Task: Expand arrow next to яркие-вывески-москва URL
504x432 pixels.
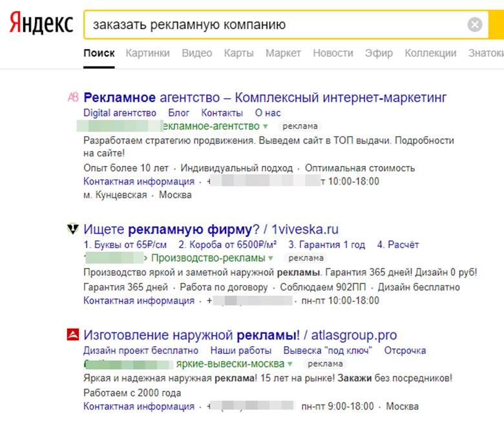Action: 290,364
